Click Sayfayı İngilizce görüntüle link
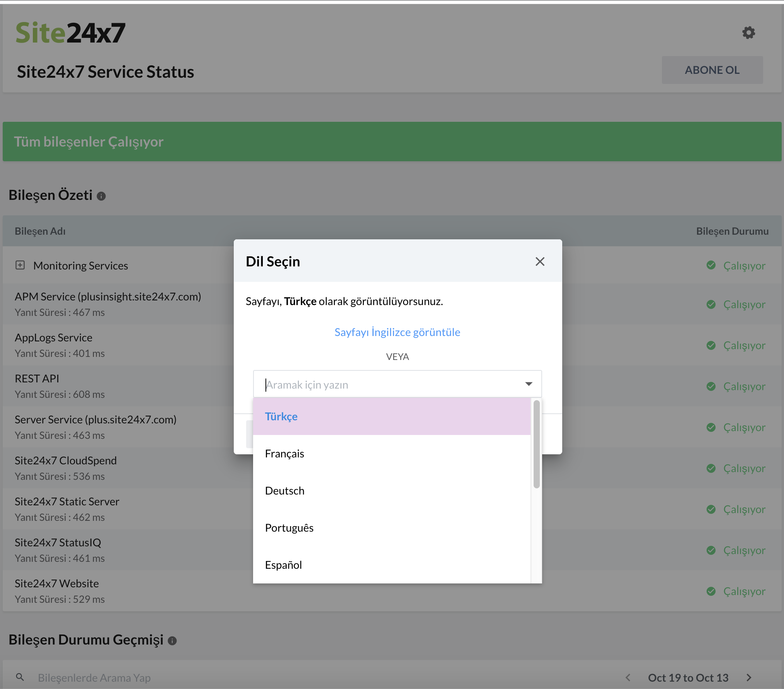The image size is (784, 689). pos(397,332)
